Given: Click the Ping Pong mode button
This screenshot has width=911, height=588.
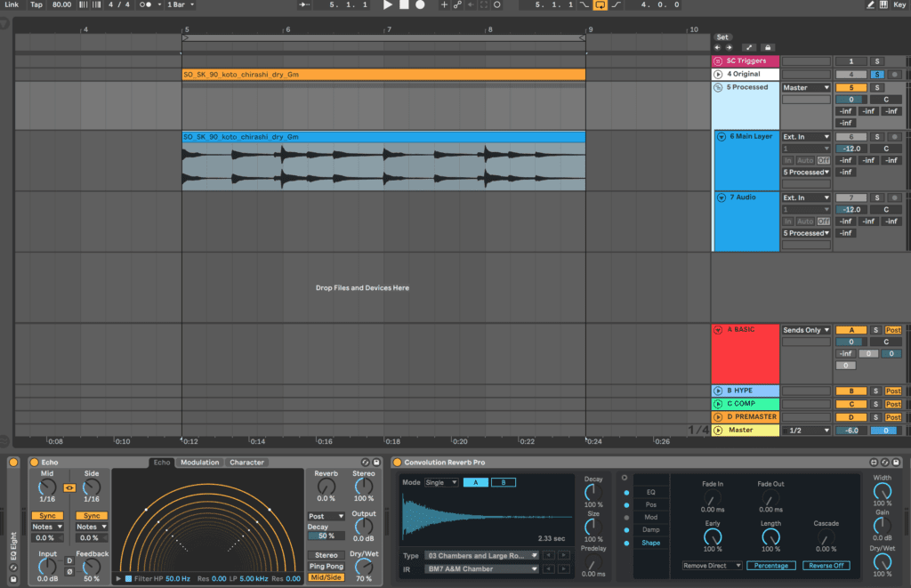Looking at the screenshot, I should (326, 566).
